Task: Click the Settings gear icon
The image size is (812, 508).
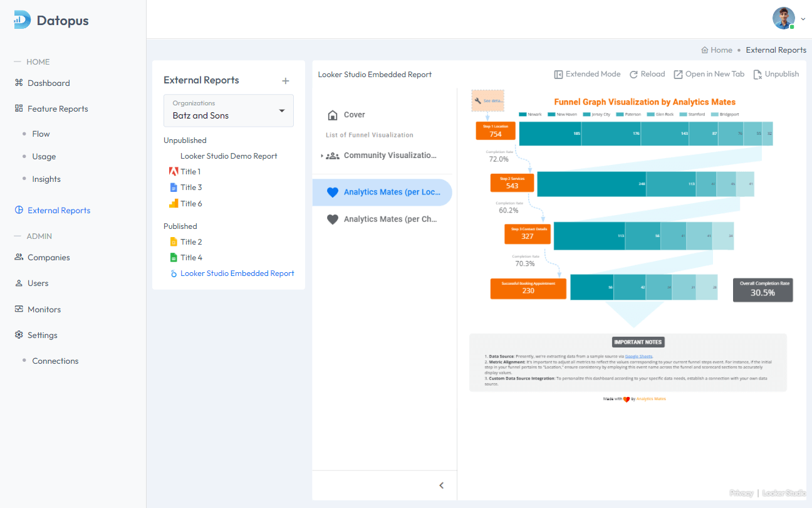Action: [x=19, y=335]
